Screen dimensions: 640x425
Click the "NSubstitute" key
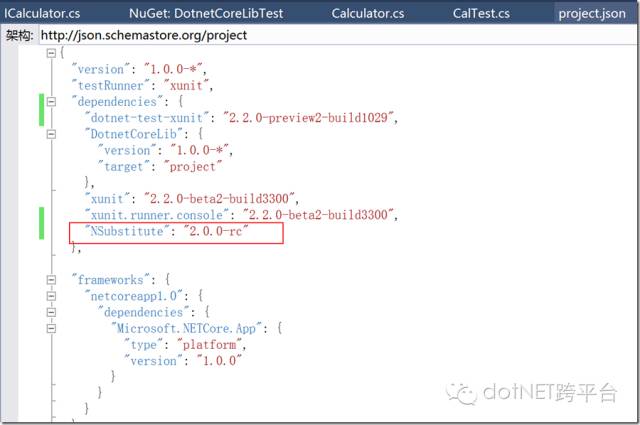pos(126,231)
